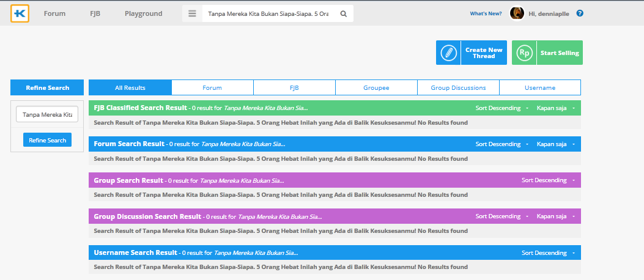
Task: Click Start Selling button
Action: click(547, 53)
